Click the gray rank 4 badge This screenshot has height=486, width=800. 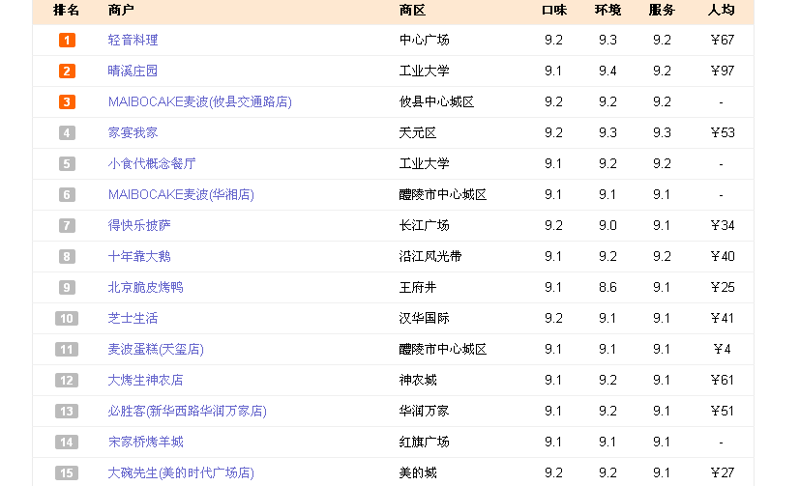[67, 133]
